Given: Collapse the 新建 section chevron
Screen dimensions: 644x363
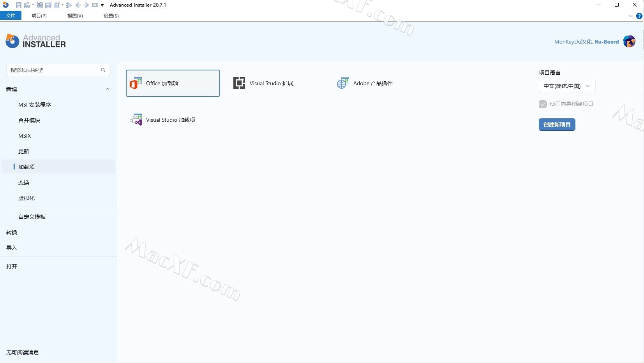Looking at the screenshot, I should pos(108,89).
